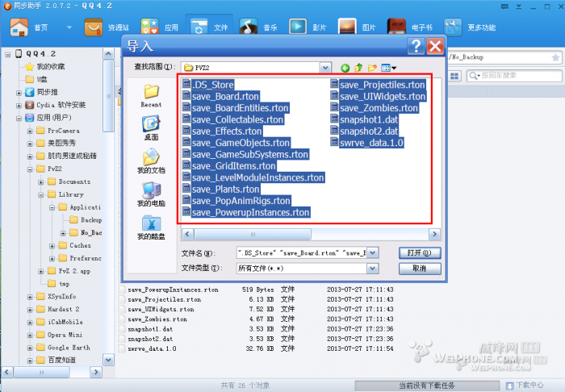Screen dimensions: 565x392
Task: Open the 音乐 music icon
Action: click(x=249, y=27)
